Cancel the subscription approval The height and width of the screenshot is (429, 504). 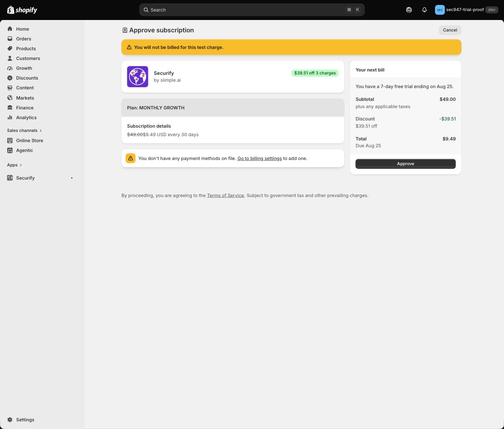pos(449,30)
